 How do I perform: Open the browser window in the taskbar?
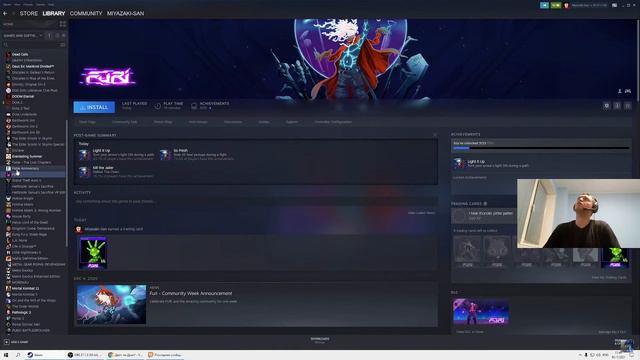(x=125, y=355)
